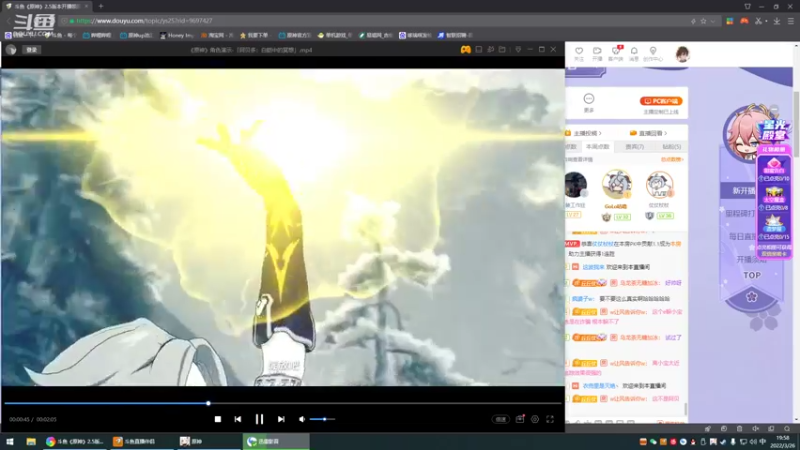Click the pink diamond reward item
Image resolution: width=800 pixels, height=450 pixels.
(x=774, y=167)
